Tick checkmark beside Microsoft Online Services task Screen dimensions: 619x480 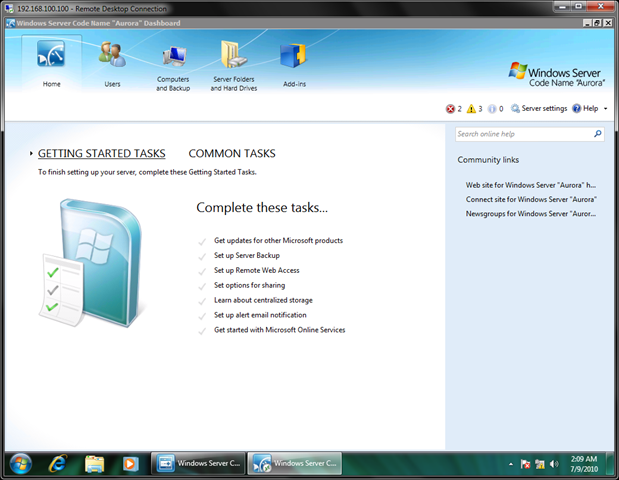point(202,332)
